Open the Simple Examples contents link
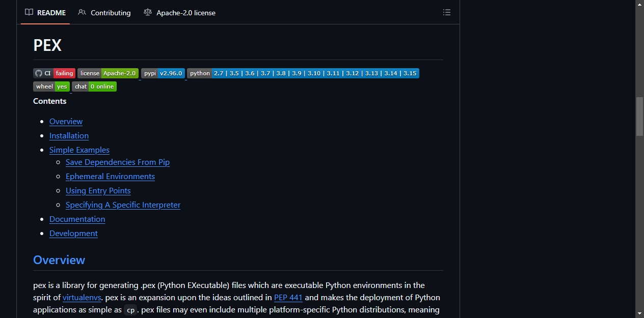This screenshot has width=644, height=318. 79,150
